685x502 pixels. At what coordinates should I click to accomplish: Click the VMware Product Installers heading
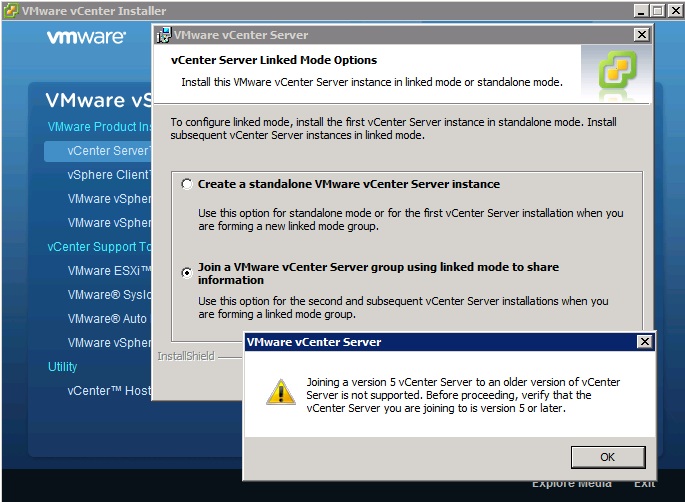[99, 127]
